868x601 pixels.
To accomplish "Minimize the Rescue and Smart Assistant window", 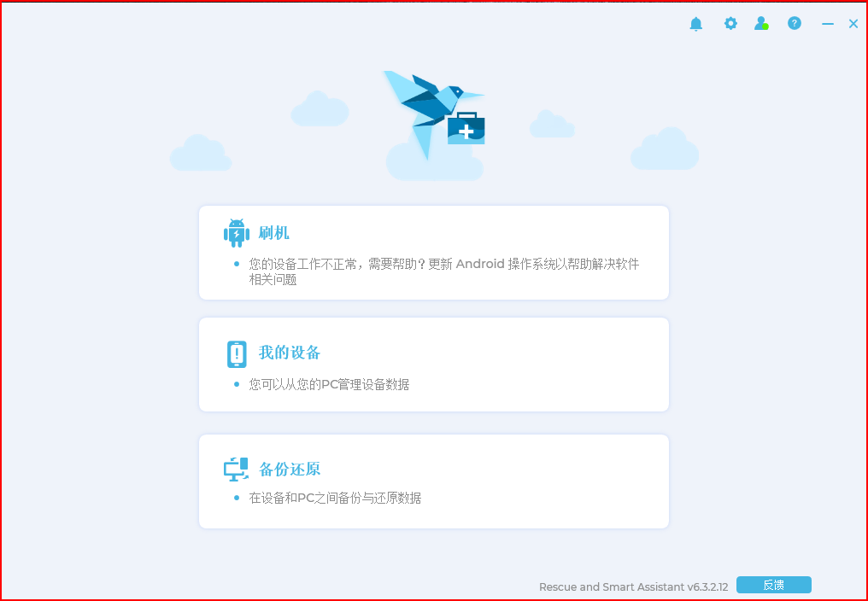I will coord(828,24).
